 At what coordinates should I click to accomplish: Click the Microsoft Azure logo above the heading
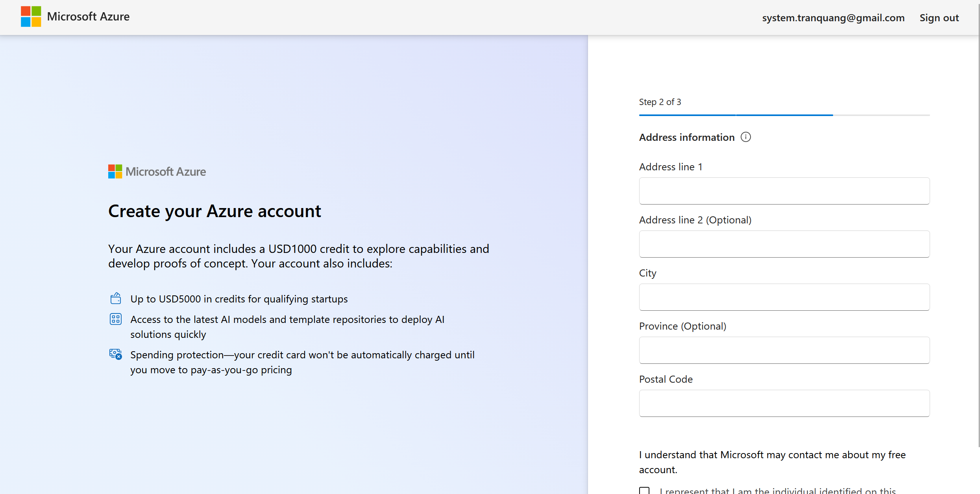(x=157, y=171)
